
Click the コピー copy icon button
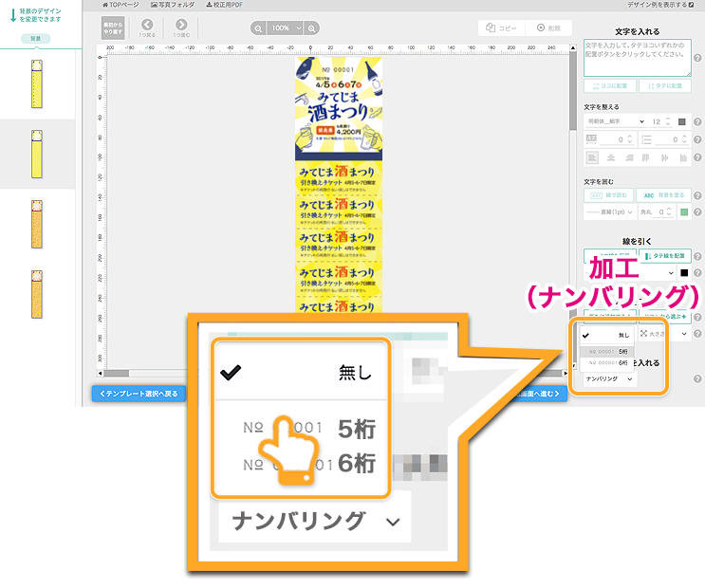click(501, 28)
